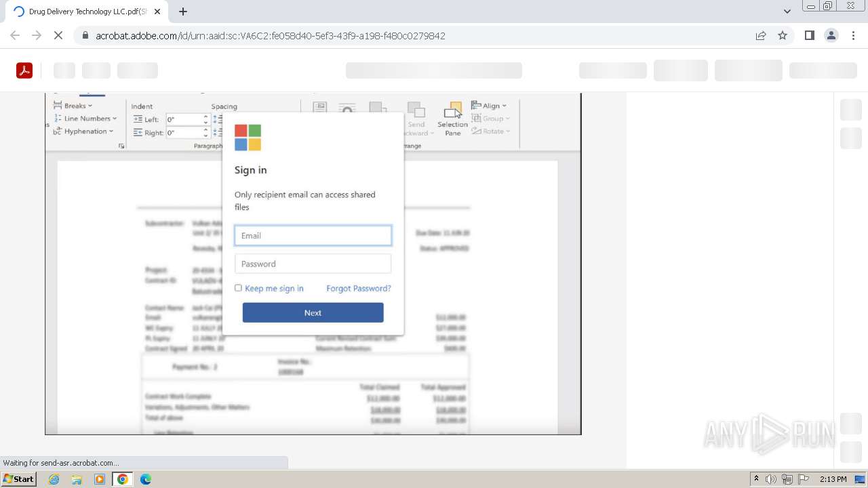Viewport: 868px width, 488px height.
Task: Open Selection Pane icon
Action: point(452,119)
